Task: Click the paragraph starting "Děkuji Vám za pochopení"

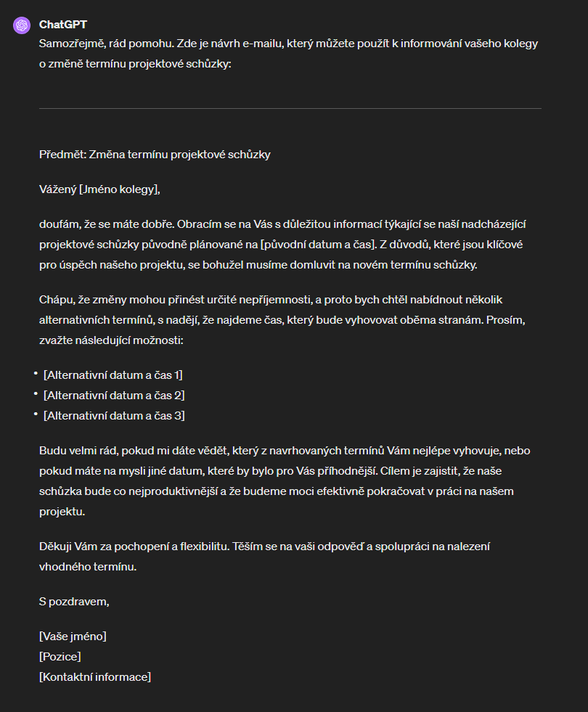Action: 265,556
